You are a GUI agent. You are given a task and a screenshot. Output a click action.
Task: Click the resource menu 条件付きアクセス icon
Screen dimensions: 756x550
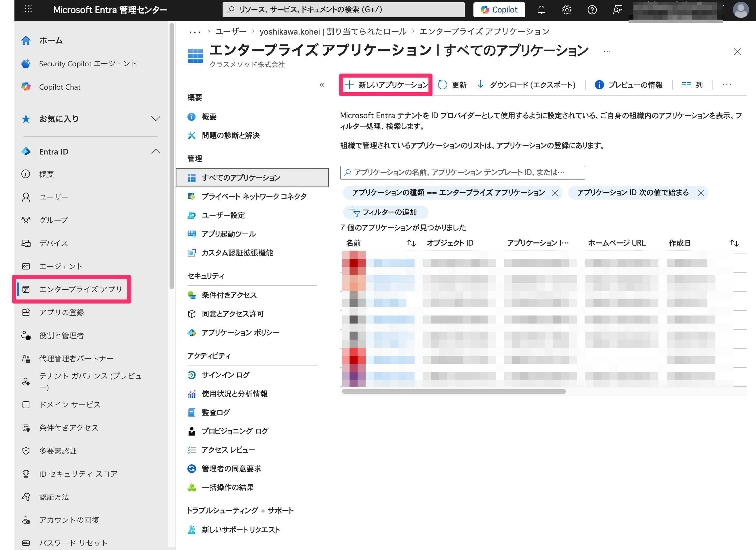coord(192,295)
